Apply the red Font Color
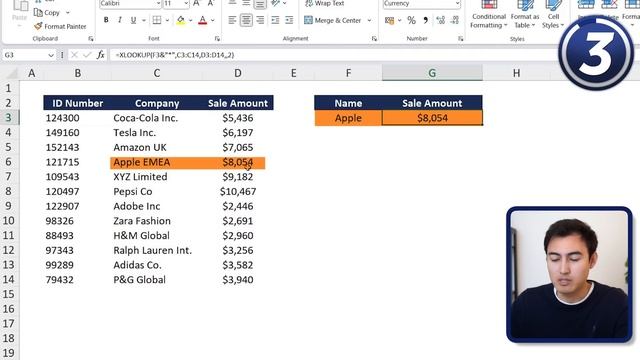The image size is (640, 360). tap(202, 20)
